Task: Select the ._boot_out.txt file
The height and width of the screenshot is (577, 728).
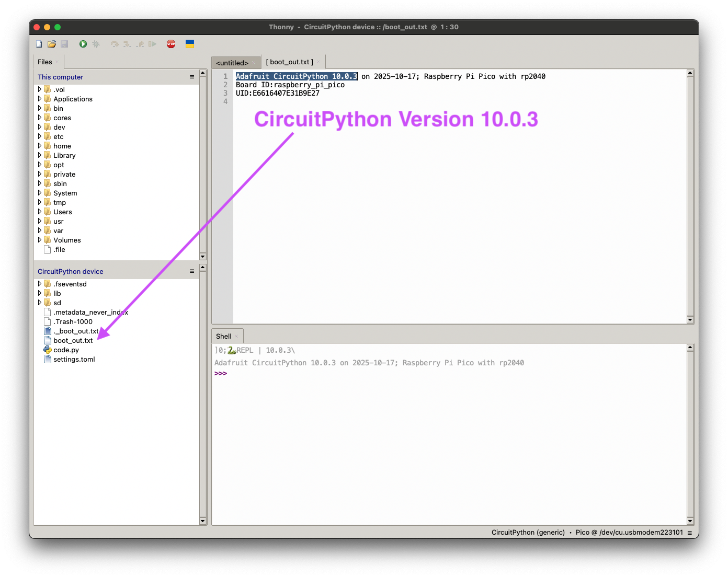Action: click(116, 331)
